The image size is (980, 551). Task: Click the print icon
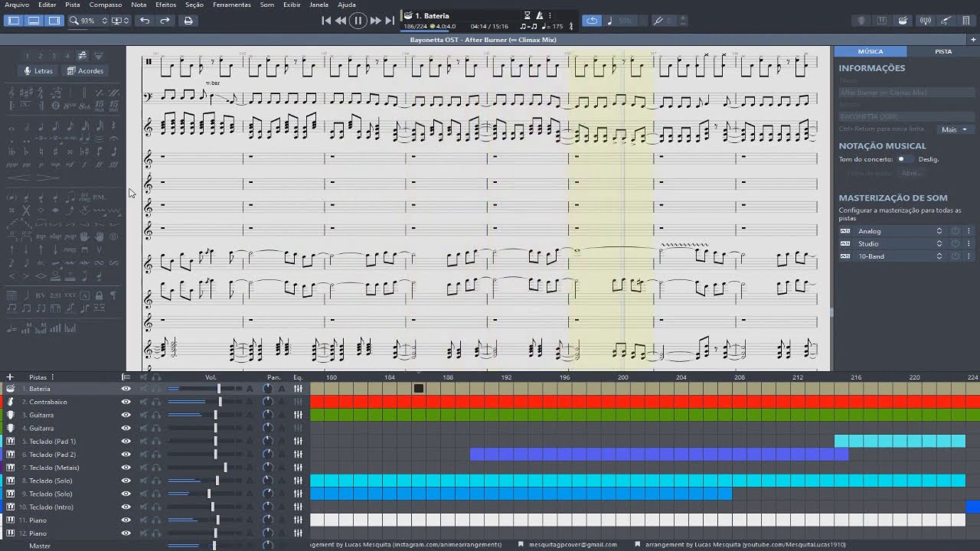click(x=188, y=21)
